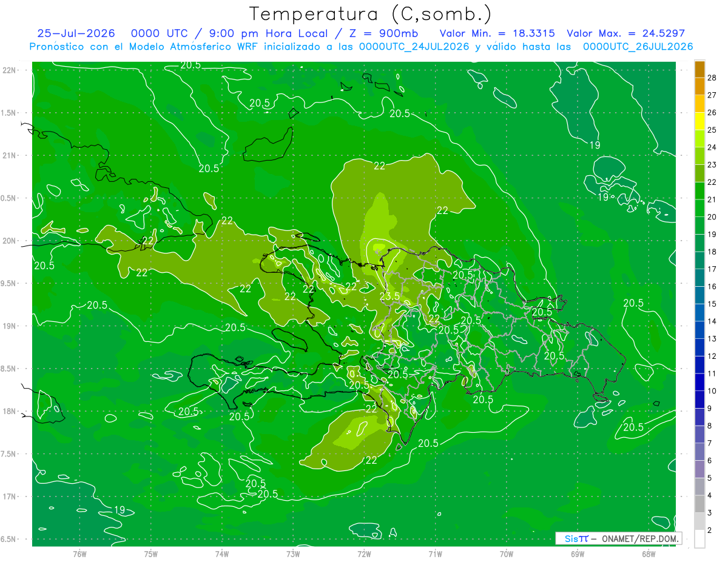Click the '70W' longitude label

(507, 554)
